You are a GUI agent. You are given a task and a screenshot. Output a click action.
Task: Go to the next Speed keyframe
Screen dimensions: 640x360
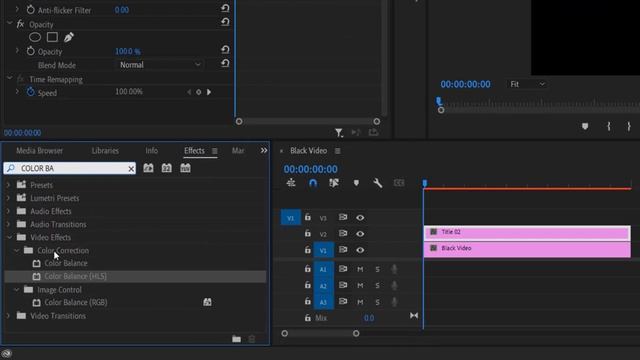pyautogui.click(x=209, y=92)
